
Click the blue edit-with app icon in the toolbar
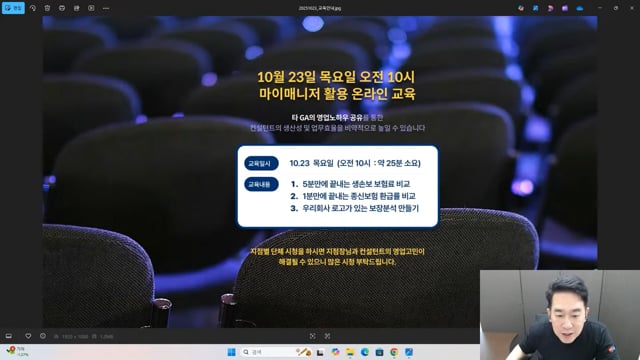click(536, 8)
